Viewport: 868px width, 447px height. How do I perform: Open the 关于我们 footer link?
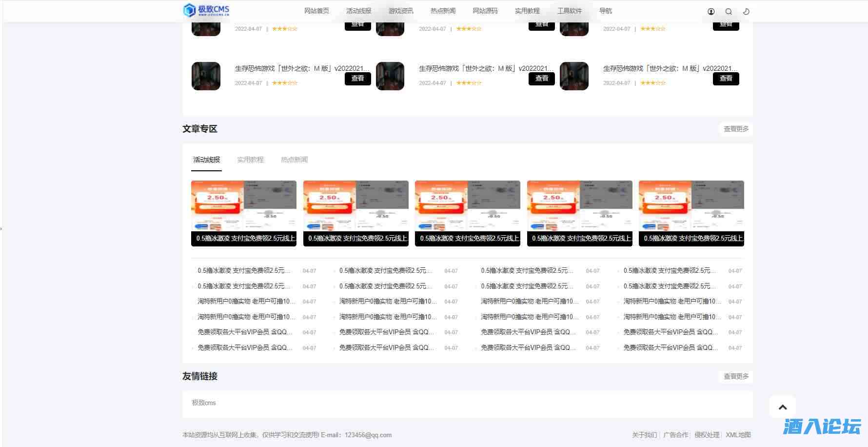click(644, 435)
